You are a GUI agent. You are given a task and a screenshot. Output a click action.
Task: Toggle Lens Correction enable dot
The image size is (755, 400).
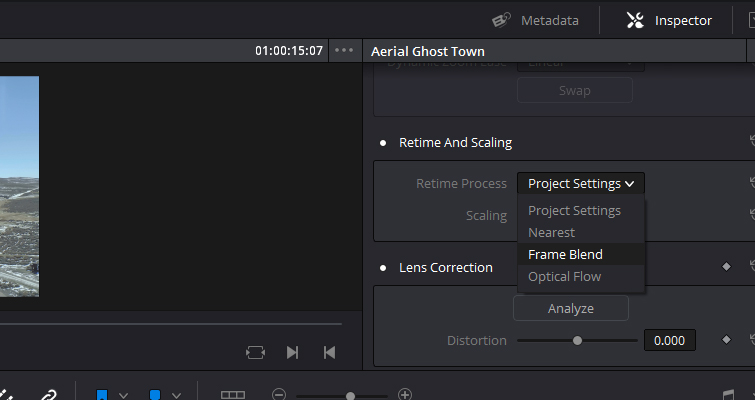click(x=383, y=268)
